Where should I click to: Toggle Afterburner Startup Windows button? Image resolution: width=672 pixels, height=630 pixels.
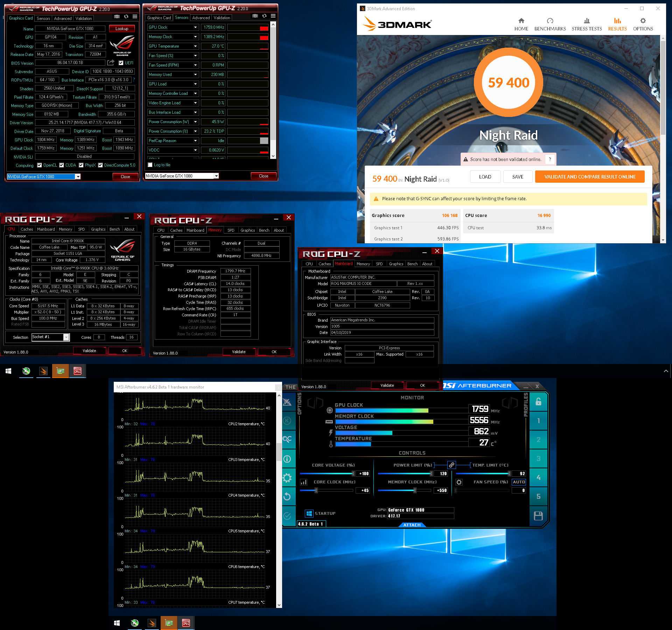309,513
